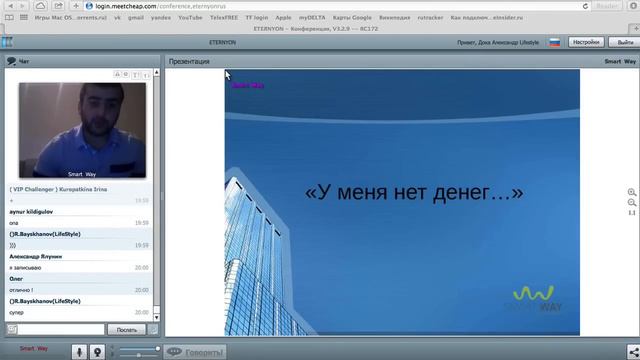Open the Настройки settings button
This screenshot has width=640, height=360.
[x=586, y=42]
